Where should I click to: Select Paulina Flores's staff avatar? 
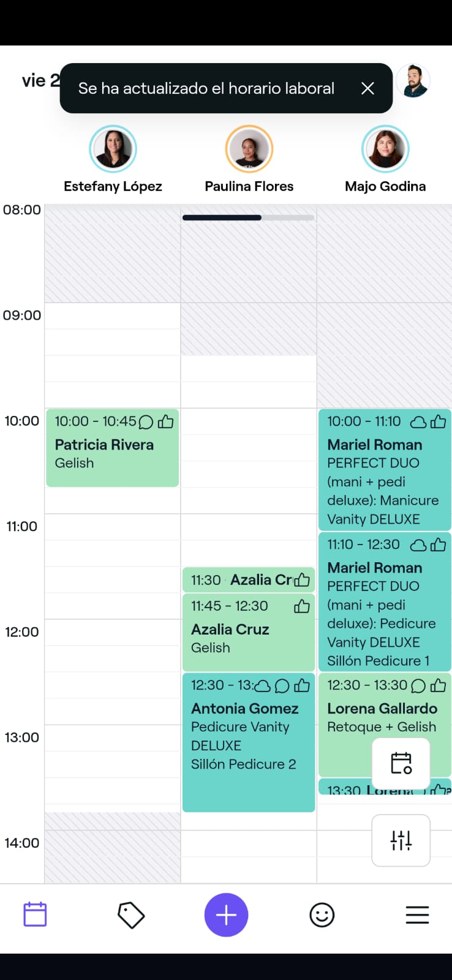[249, 149]
